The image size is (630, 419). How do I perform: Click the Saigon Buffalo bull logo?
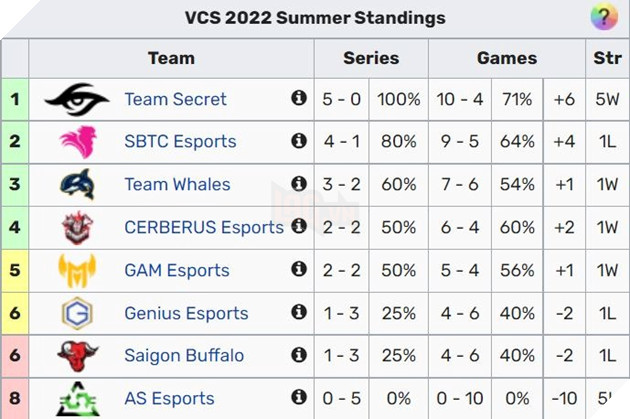(x=77, y=356)
